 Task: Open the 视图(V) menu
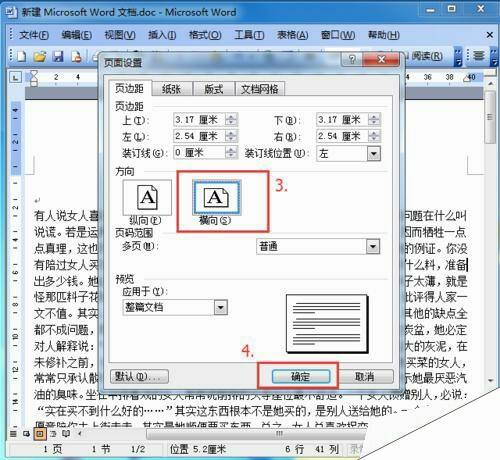coord(120,35)
